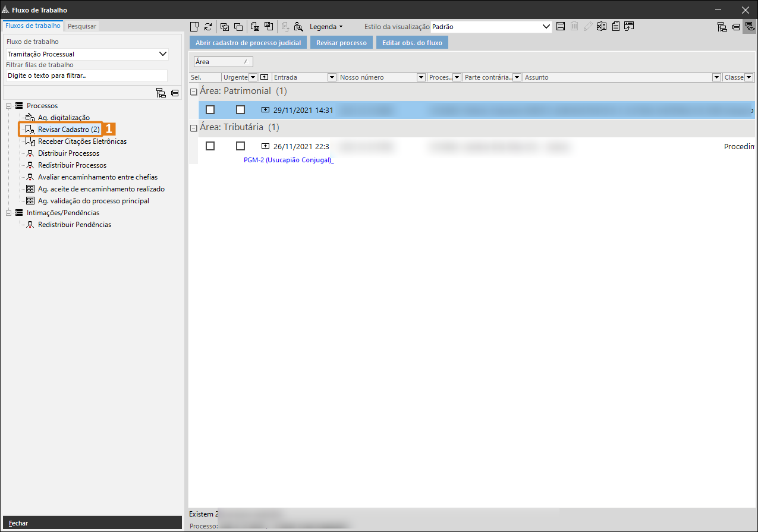Tick the Sel. checkbox for the 26/11/2021 row

coord(210,146)
